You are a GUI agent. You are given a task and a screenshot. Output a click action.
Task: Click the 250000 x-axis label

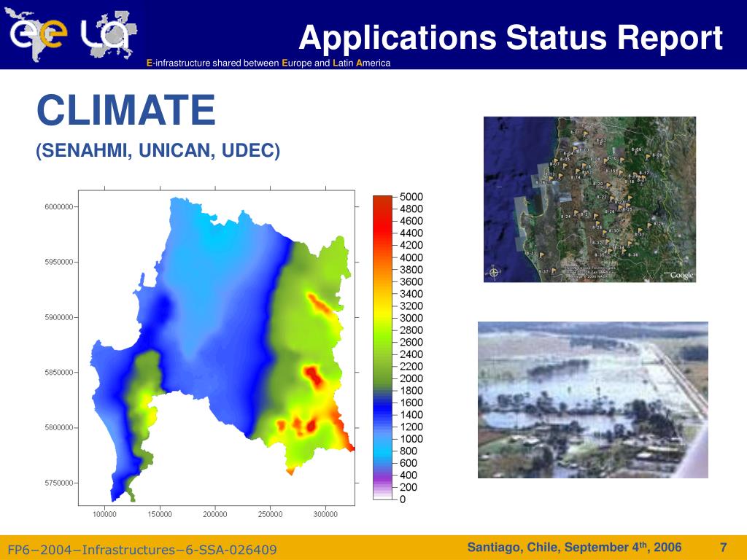[270, 514]
